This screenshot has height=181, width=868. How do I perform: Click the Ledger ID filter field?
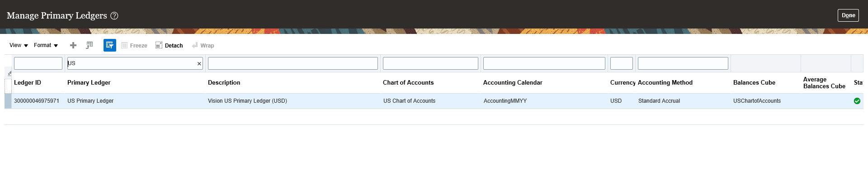38,63
